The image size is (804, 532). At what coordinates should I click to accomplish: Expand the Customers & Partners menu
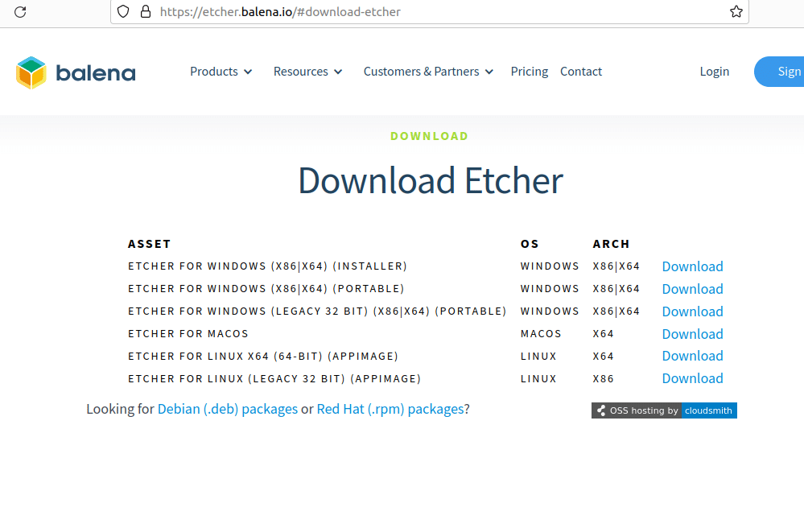click(429, 72)
